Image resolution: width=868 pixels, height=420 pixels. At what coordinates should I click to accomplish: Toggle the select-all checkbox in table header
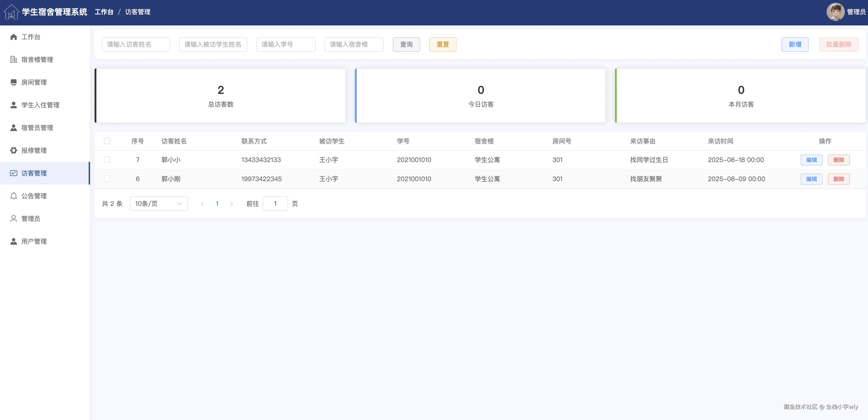pyautogui.click(x=107, y=141)
